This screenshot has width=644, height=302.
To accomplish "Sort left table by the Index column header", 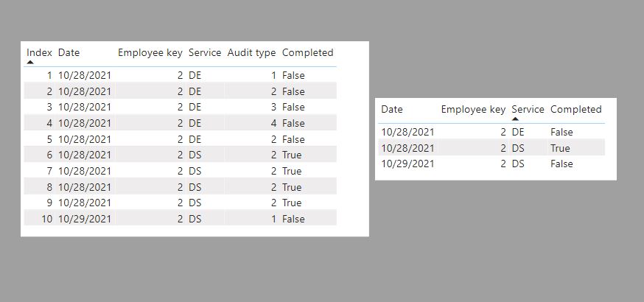I will point(40,52).
